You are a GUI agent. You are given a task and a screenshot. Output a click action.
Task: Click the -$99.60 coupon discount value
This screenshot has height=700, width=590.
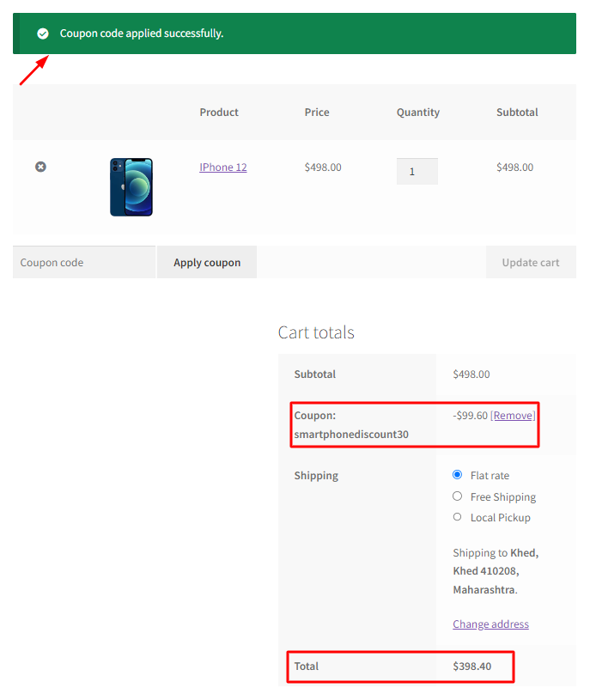click(x=470, y=415)
